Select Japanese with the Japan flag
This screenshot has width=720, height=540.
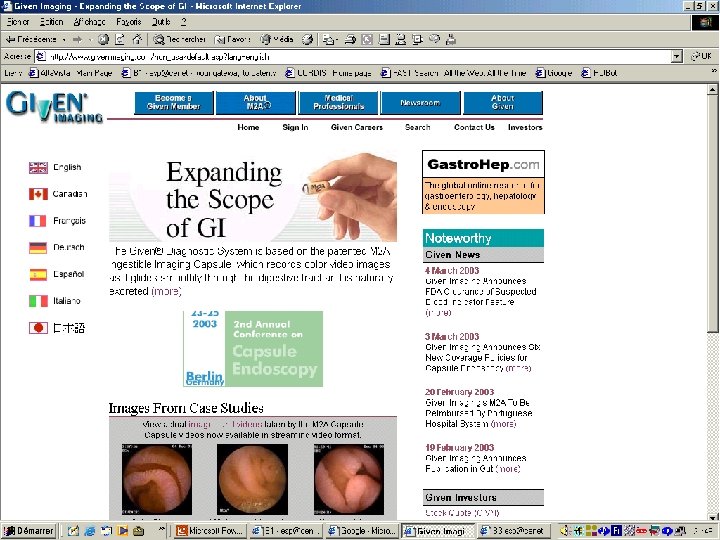tap(57, 328)
